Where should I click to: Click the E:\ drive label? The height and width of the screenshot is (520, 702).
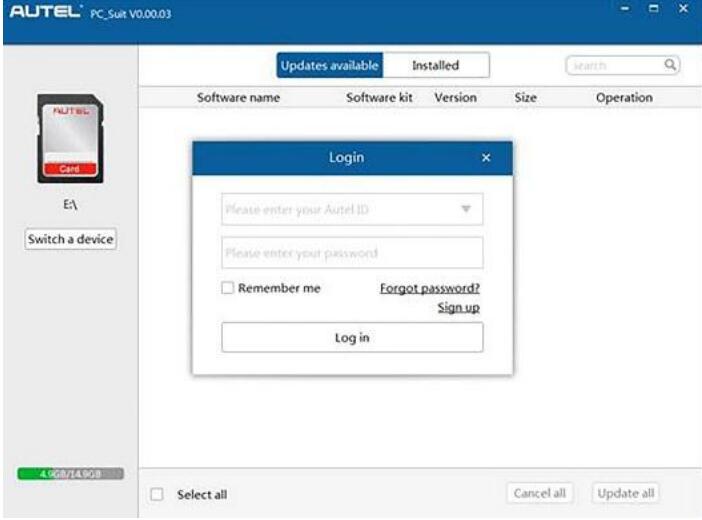[70, 205]
